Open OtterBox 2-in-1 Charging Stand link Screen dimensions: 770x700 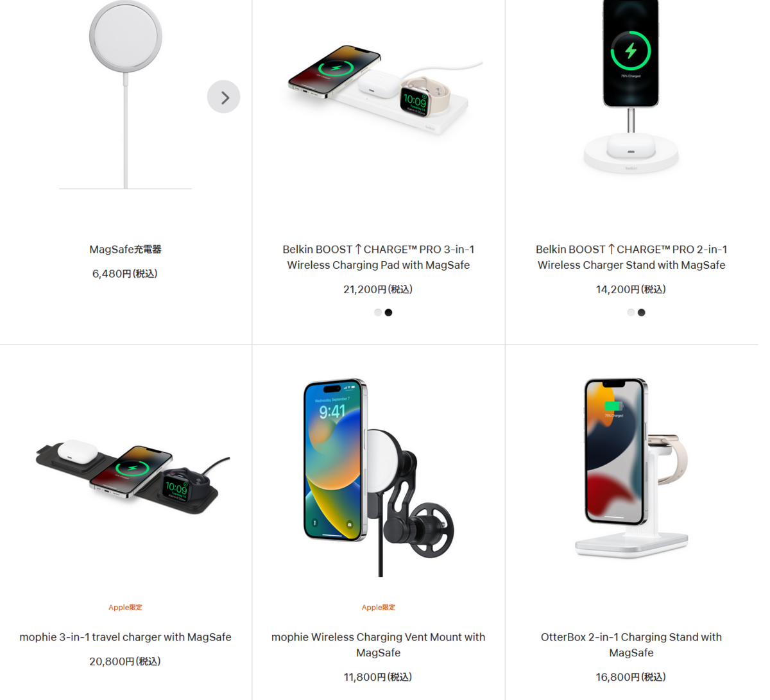point(631,645)
